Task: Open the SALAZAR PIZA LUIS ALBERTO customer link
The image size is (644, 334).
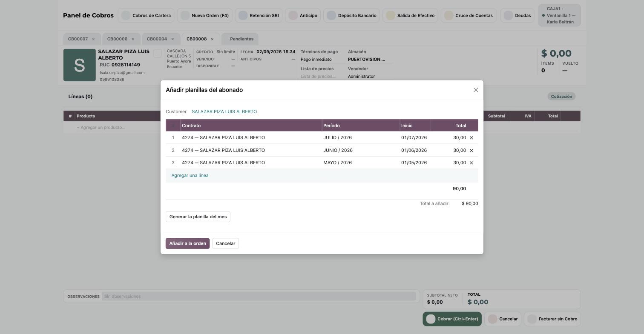Action: pos(224,111)
